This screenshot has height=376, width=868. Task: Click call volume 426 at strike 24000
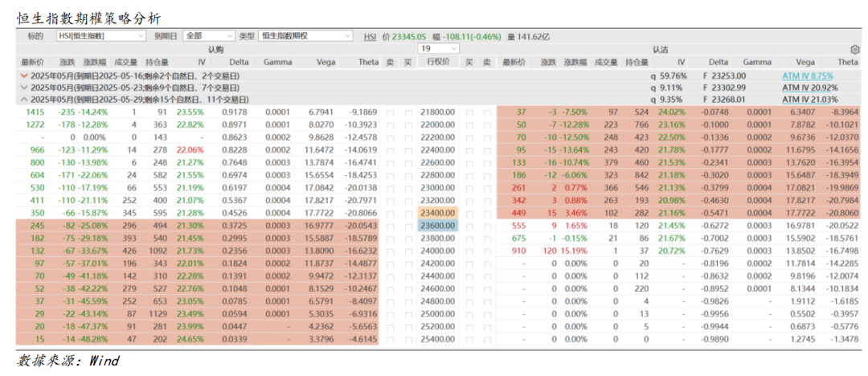click(x=129, y=250)
